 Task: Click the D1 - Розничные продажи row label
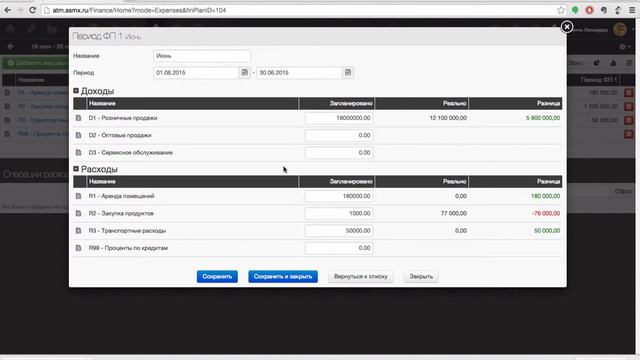(x=123, y=118)
